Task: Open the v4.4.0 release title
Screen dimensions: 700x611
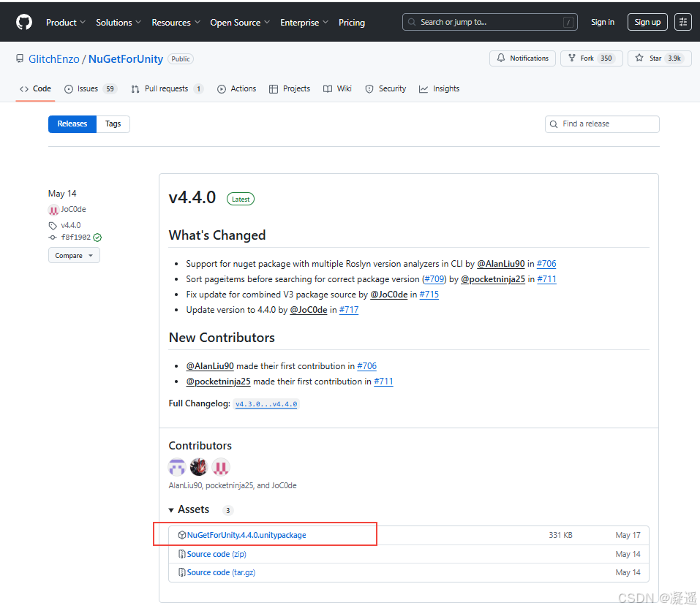Action: pos(192,197)
